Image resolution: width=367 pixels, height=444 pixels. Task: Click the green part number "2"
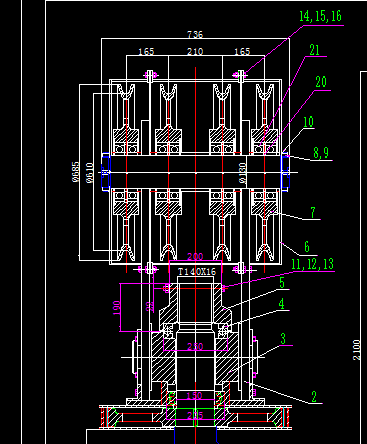coord(314,397)
